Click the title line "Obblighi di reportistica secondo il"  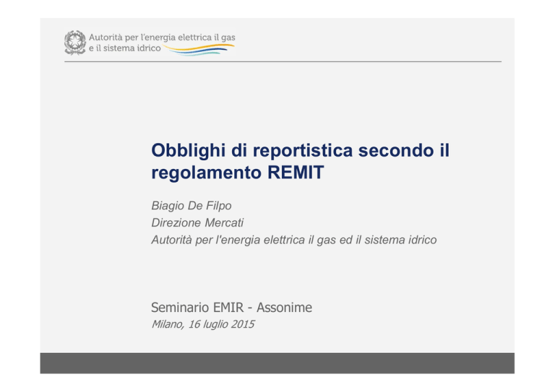300,150
